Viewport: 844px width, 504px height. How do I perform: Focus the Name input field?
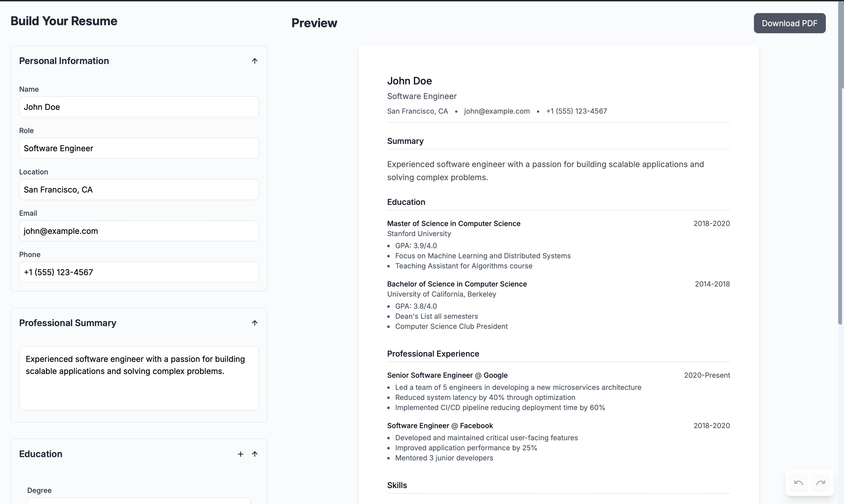pos(139,107)
